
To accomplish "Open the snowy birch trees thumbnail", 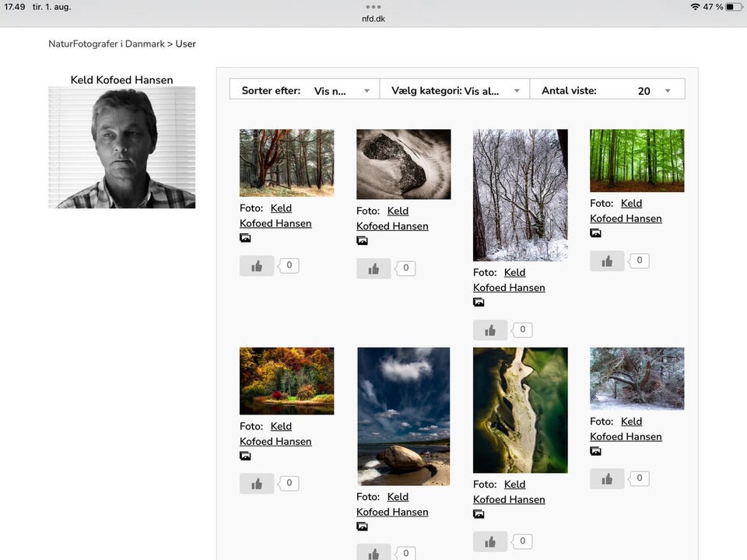I will (521, 195).
